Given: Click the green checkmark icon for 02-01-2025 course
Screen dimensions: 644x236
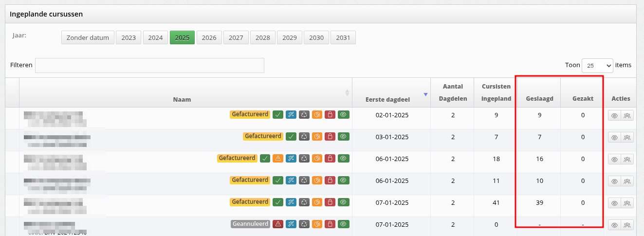Looking at the screenshot, I should point(278,115).
